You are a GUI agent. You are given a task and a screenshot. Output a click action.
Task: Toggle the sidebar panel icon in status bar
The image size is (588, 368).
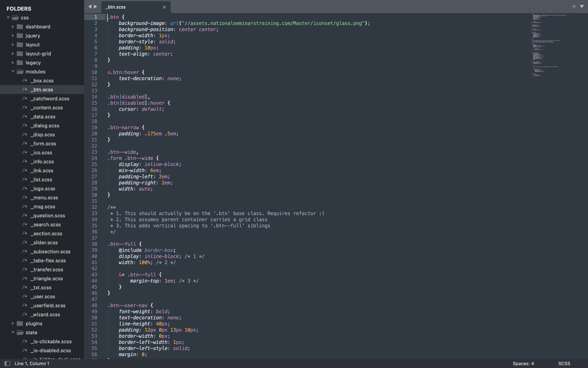7,363
